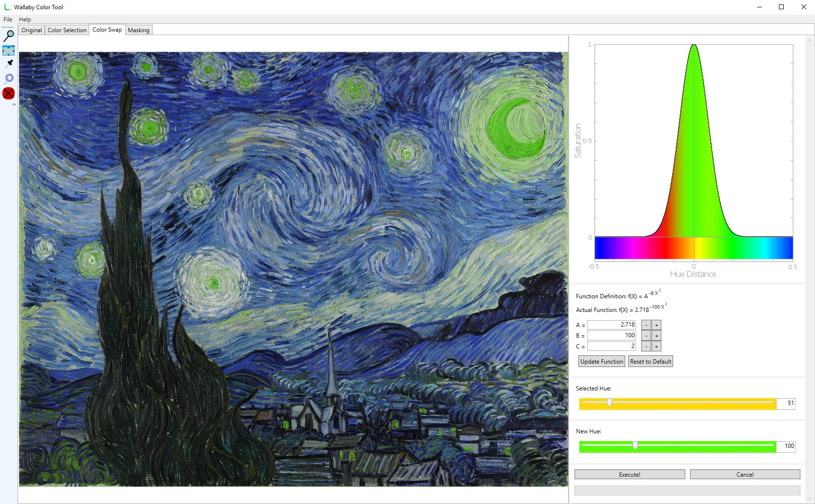Maximize the Wallaby Color Tool window

coord(781,7)
